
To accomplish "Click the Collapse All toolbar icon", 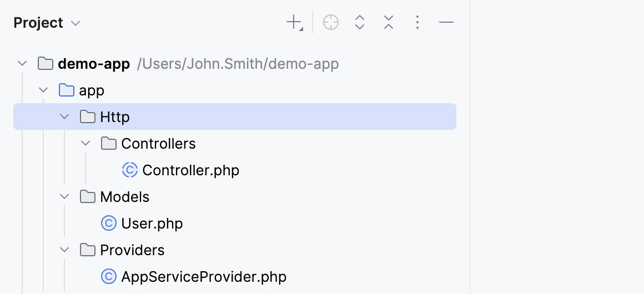I will tap(389, 23).
